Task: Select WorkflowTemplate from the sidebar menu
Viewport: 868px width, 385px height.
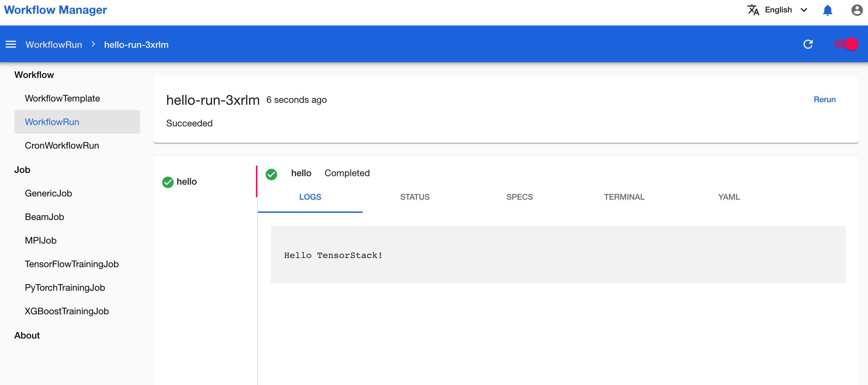Action: [x=63, y=98]
